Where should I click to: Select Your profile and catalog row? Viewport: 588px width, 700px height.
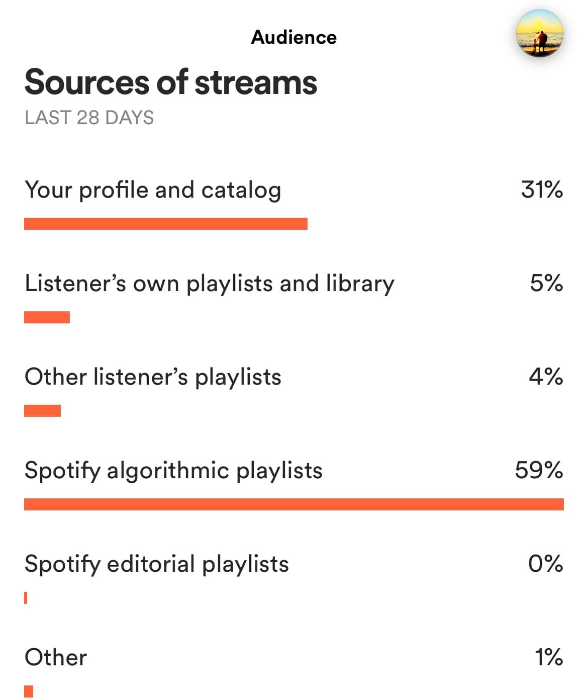click(153, 190)
